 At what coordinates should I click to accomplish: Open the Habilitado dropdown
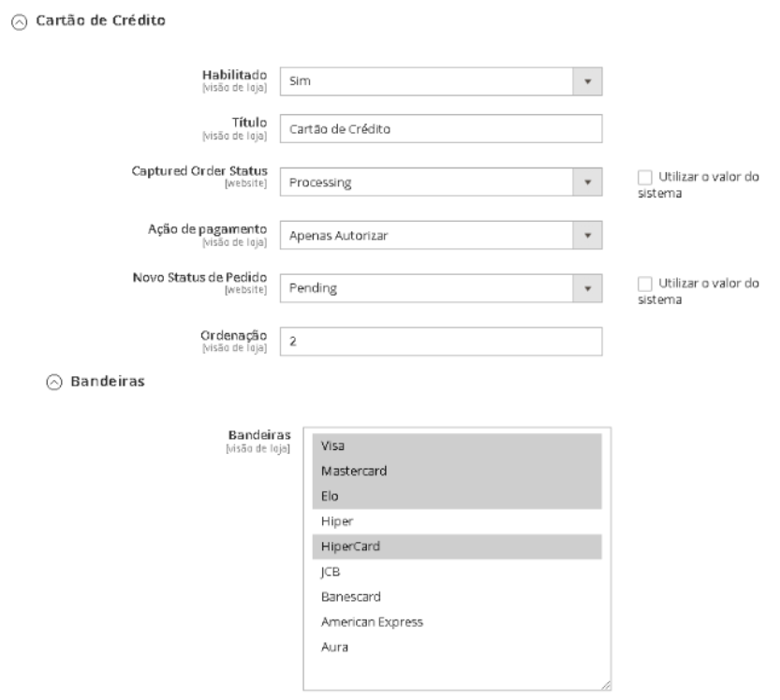[440, 80]
